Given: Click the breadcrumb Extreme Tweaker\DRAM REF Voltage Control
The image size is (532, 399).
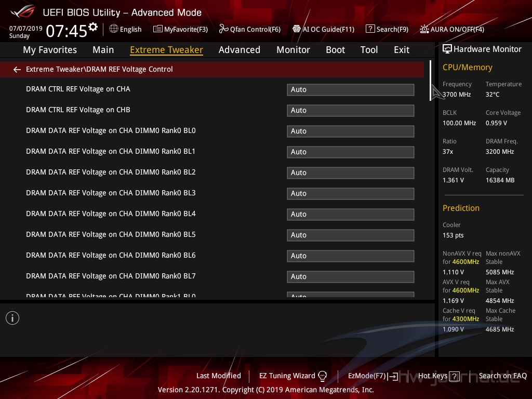Looking at the screenshot, I should coord(99,69).
